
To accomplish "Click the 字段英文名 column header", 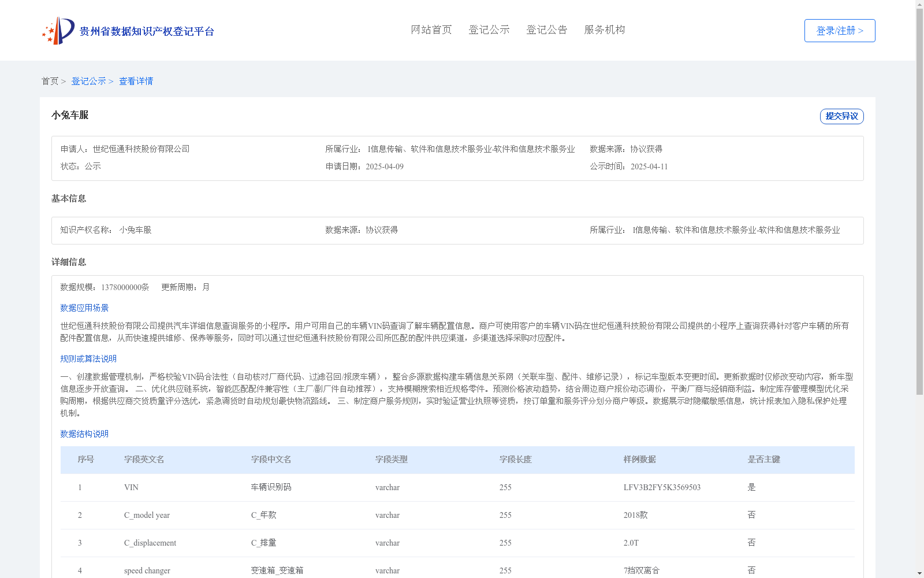I will (144, 460).
